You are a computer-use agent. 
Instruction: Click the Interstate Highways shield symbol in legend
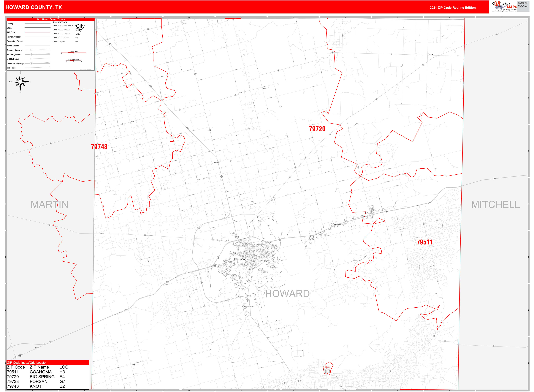click(31, 63)
